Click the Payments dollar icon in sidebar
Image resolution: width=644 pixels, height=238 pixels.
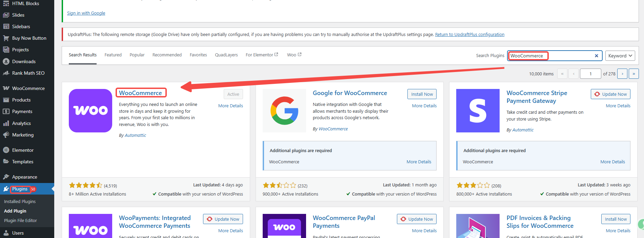[x=6, y=111]
